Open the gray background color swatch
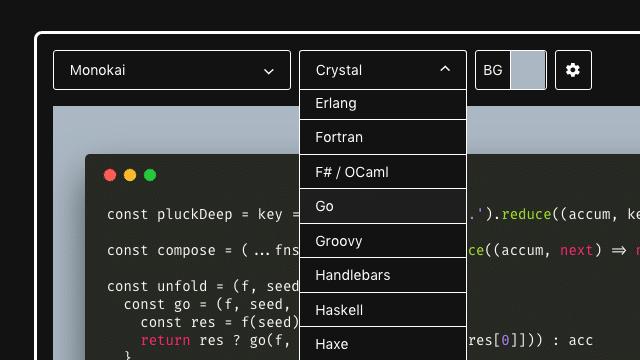640x360 pixels. (x=528, y=70)
